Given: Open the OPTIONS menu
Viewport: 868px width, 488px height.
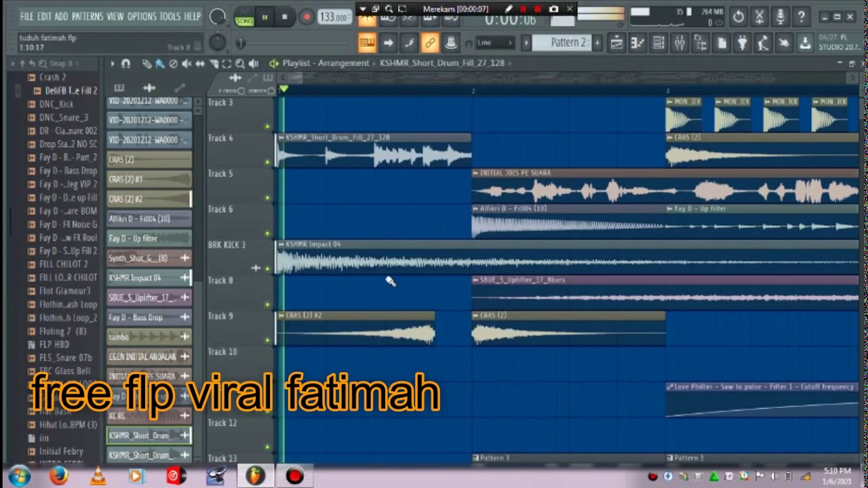Looking at the screenshot, I should (x=142, y=16).
